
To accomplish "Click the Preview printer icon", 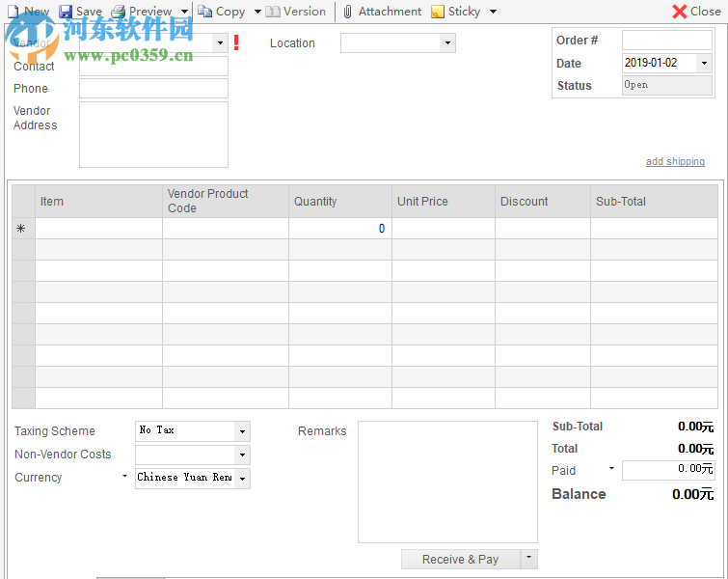I will coord(119,12).
